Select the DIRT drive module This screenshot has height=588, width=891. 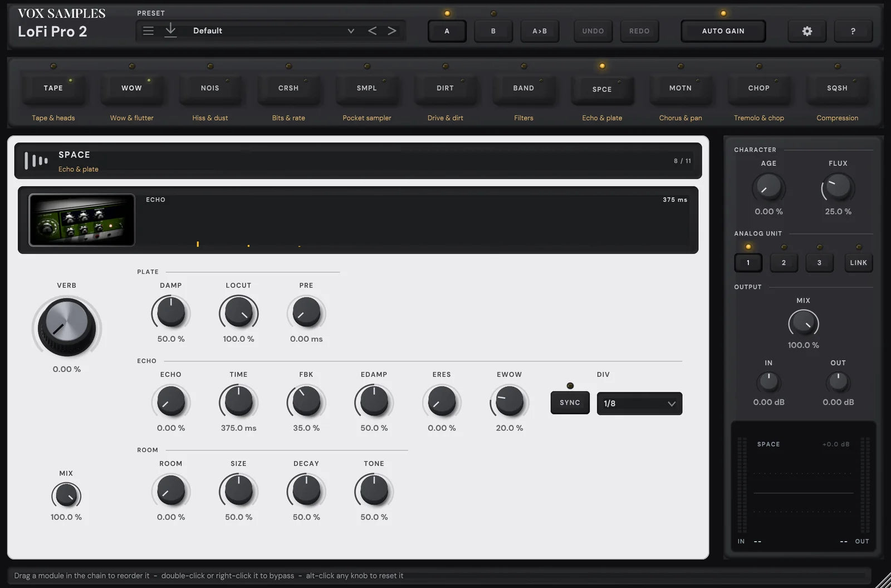pos(445,88)
